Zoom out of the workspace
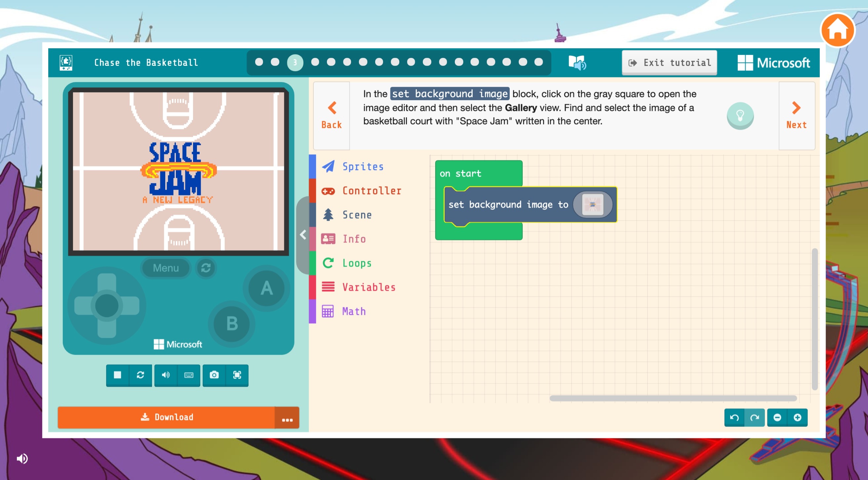Viewport: 868px width, 480px height. point(777,418)
